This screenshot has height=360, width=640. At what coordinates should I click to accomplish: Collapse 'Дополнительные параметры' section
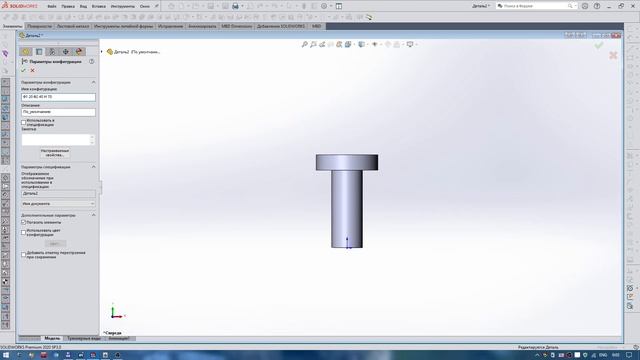[x=93, y=215]
